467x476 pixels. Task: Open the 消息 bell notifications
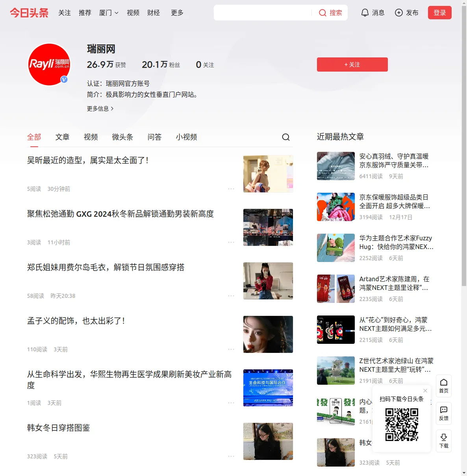pos(372,13)
